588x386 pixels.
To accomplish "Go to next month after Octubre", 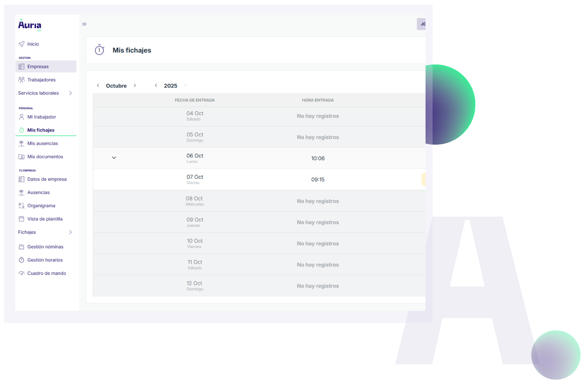I will tap(135, 86).
